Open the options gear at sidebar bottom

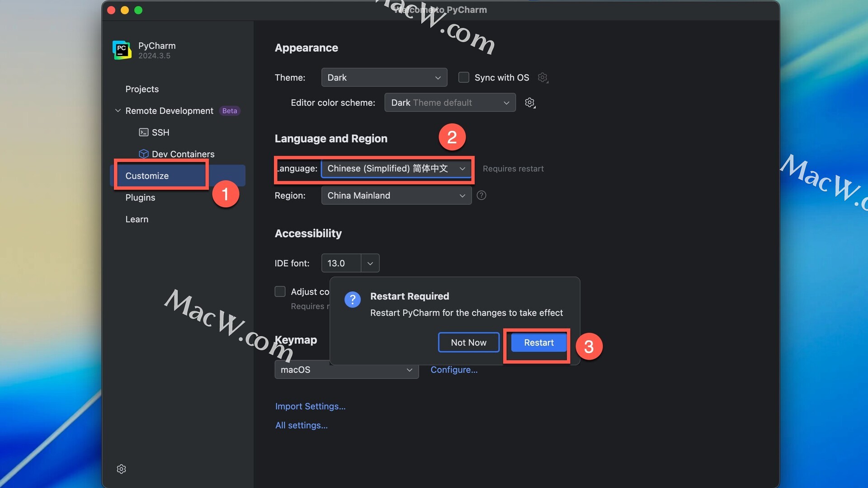point(121,469)
